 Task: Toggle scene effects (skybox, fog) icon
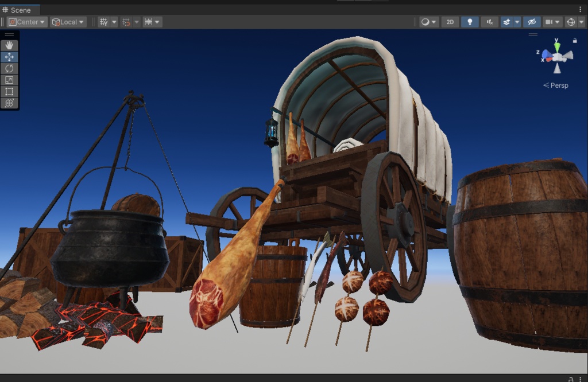[506, 22]
